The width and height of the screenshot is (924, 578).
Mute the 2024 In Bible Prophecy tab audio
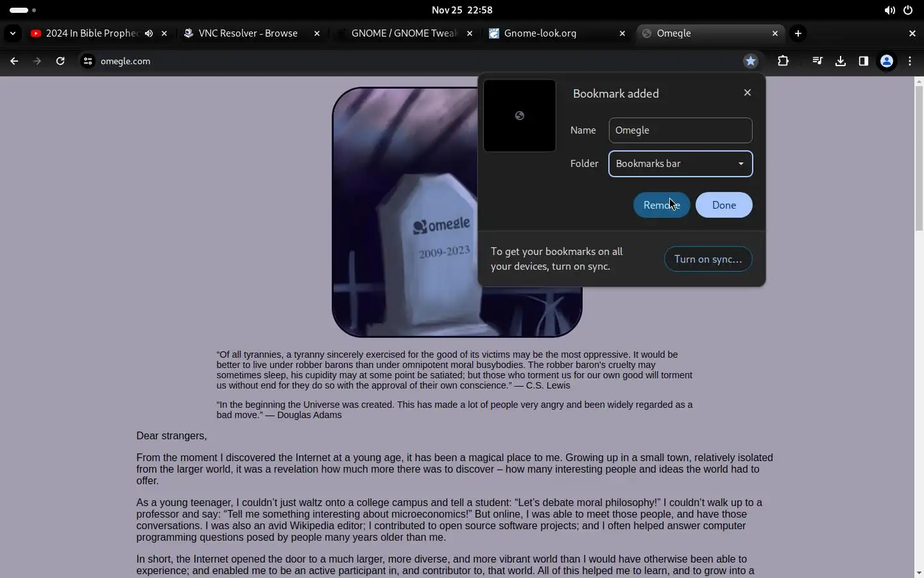(x=149, y=33)
